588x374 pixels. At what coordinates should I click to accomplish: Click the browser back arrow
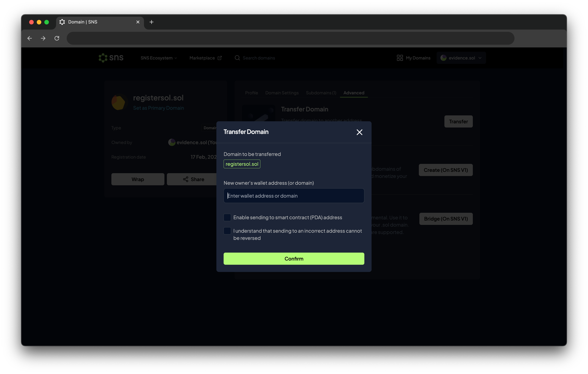[x=30, y=38]
